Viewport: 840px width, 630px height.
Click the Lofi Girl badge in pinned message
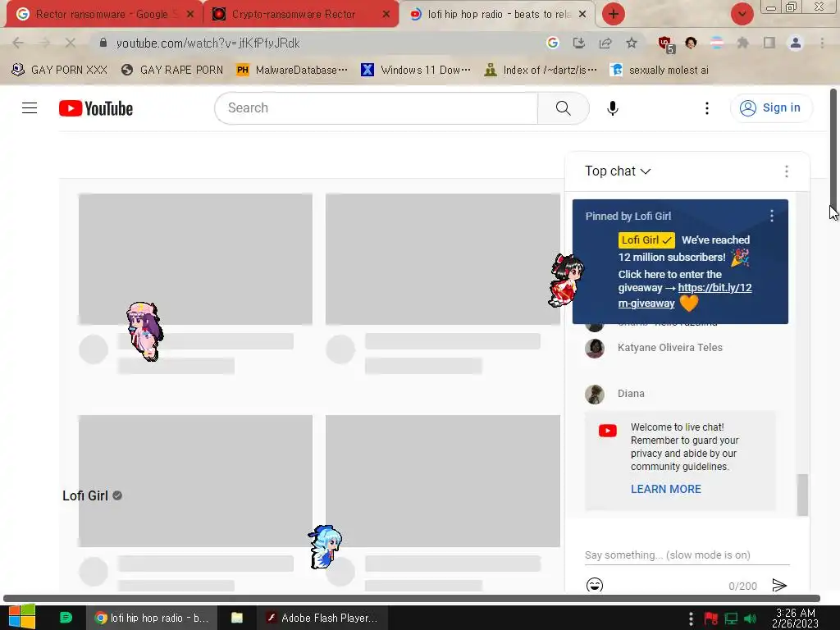pos(646,240)
